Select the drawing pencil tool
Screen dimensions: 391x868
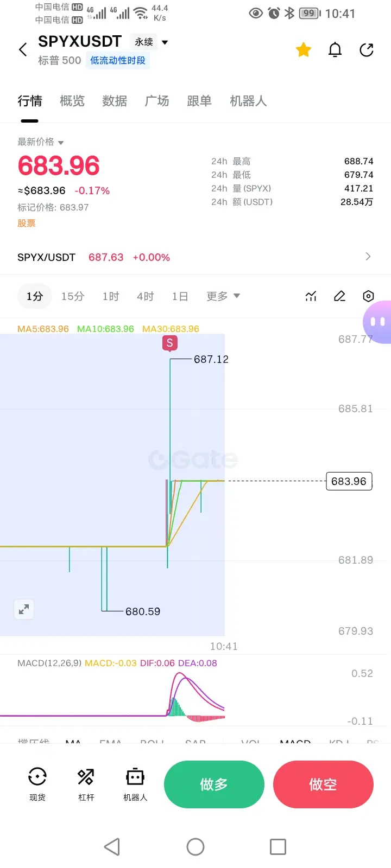pyautogui.click(x=339, y=296)
